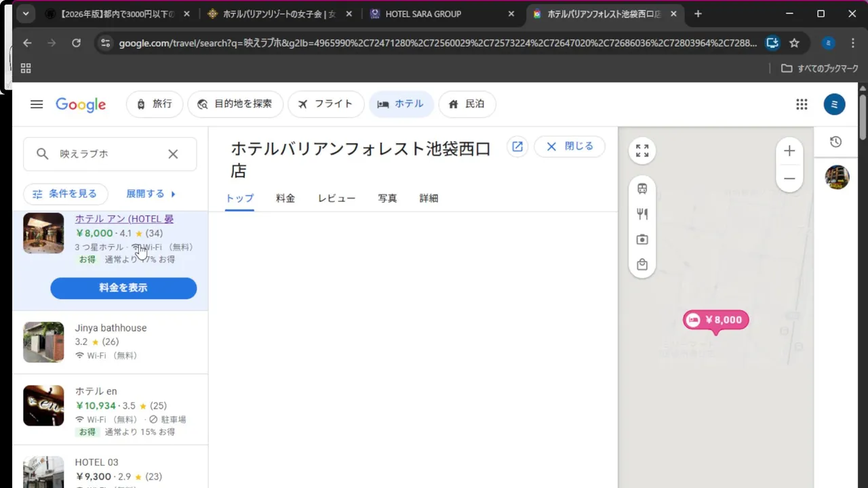Click into the 映えラブホ search field

pyautogui.click(x=108, y=154)
